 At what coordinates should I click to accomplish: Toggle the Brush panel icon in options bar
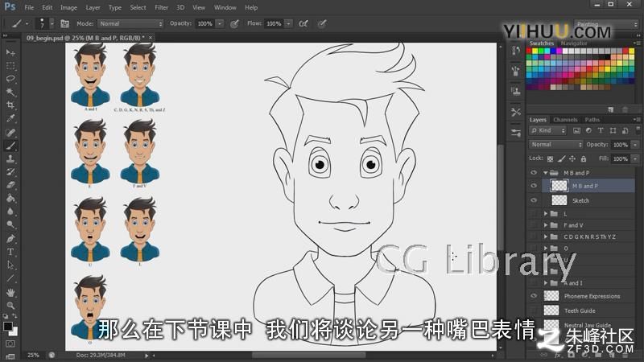64,24
